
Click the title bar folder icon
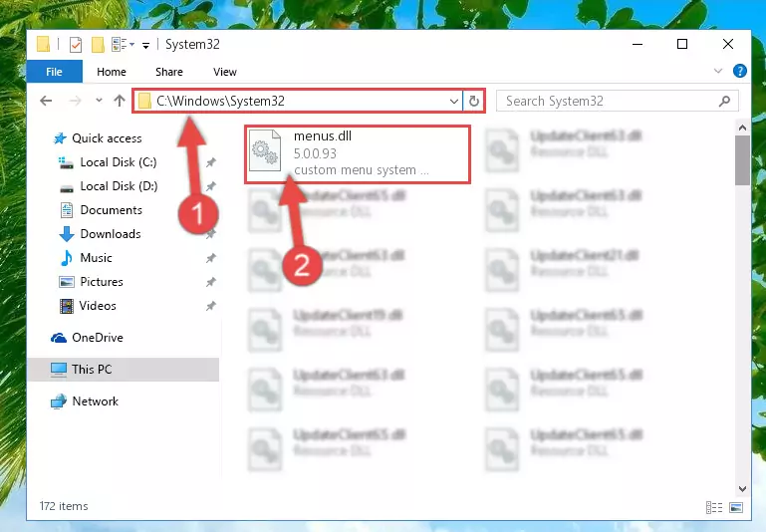44,44
